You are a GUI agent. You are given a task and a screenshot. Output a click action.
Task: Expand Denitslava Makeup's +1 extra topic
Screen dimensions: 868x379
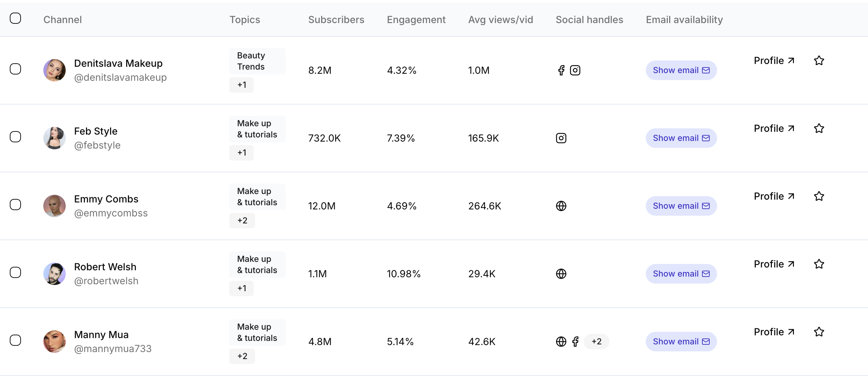coord(241,85)
